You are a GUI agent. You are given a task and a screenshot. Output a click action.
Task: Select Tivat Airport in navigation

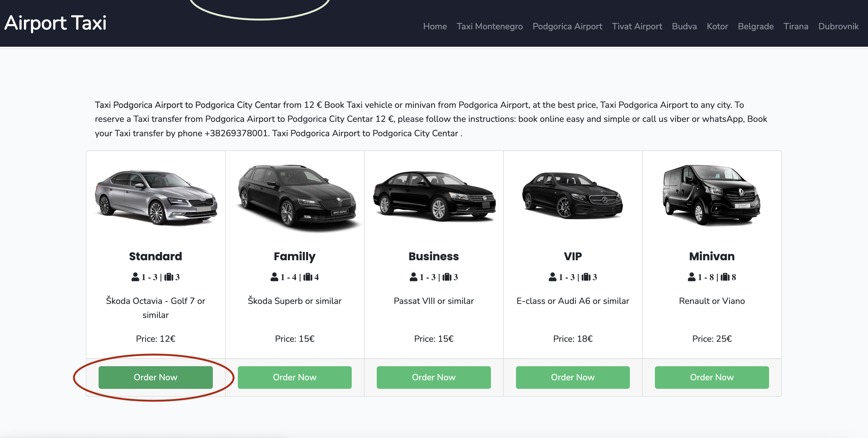(637, 26)
